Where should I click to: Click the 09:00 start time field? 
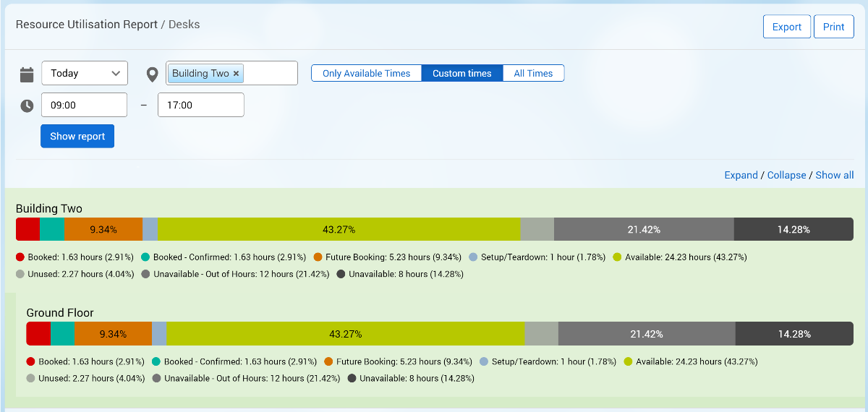pyautogui.click(x=84, y=105)
